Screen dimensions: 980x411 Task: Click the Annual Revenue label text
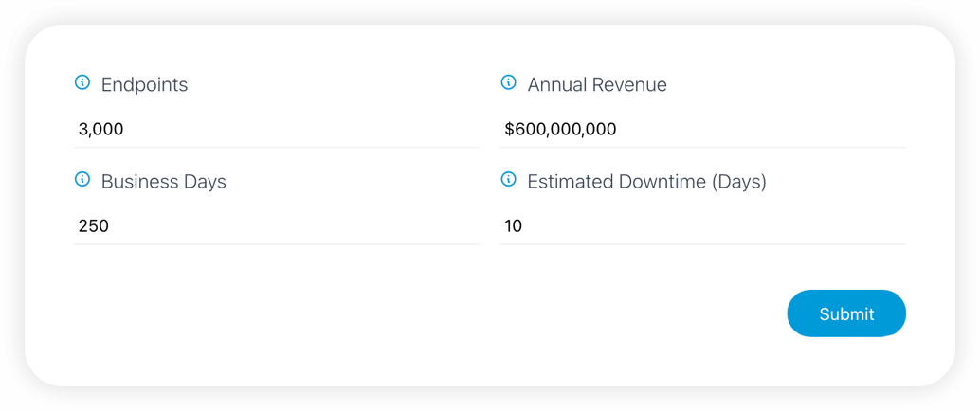pos(597,84)
